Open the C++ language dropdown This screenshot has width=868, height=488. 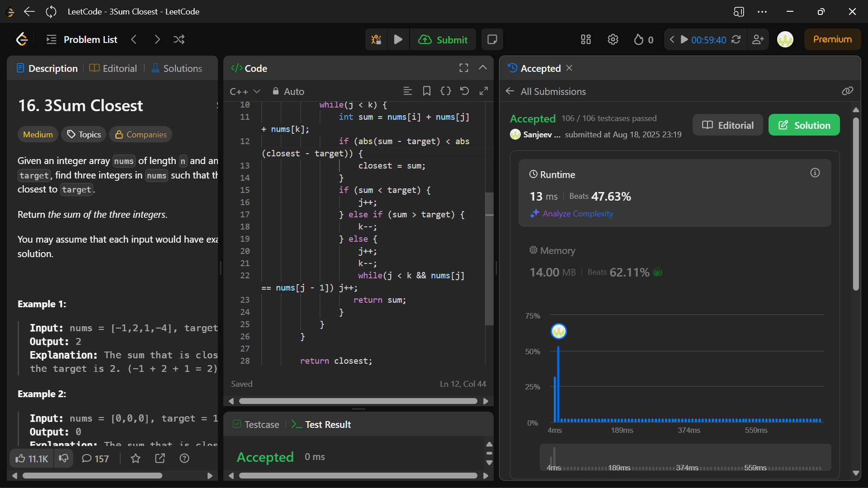point(245,92)
